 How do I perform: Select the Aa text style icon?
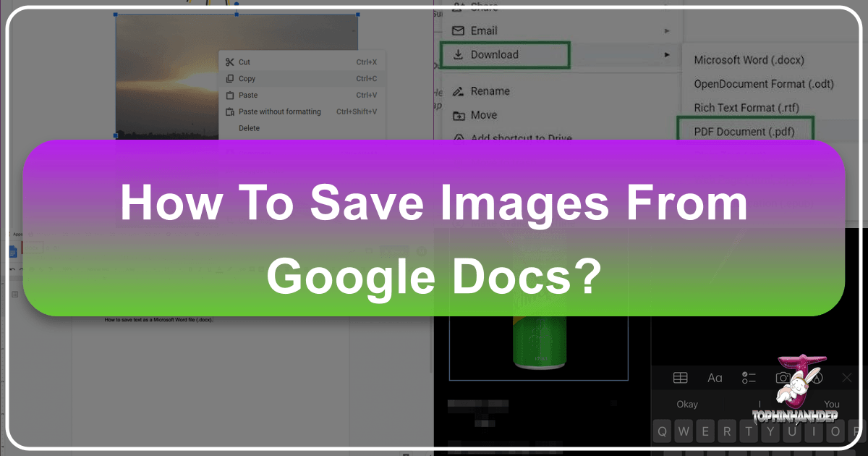[715, 377]
